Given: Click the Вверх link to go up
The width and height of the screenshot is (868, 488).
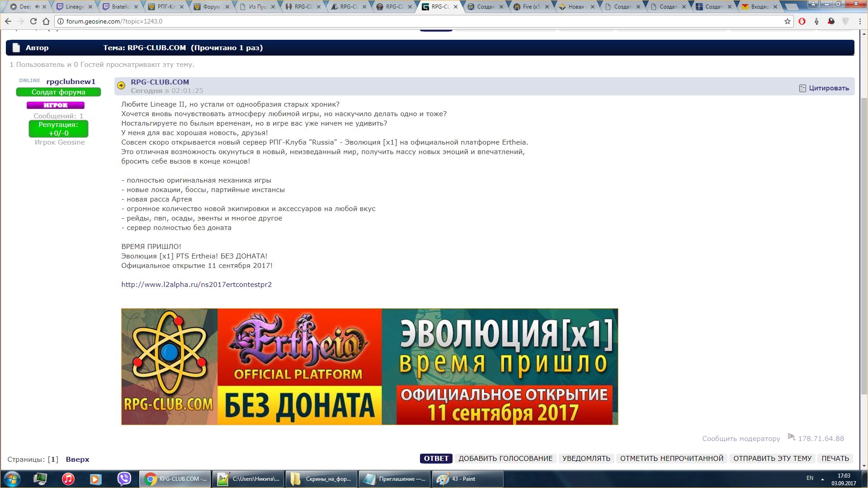Looking at the screenshot, I should point(77,459).
